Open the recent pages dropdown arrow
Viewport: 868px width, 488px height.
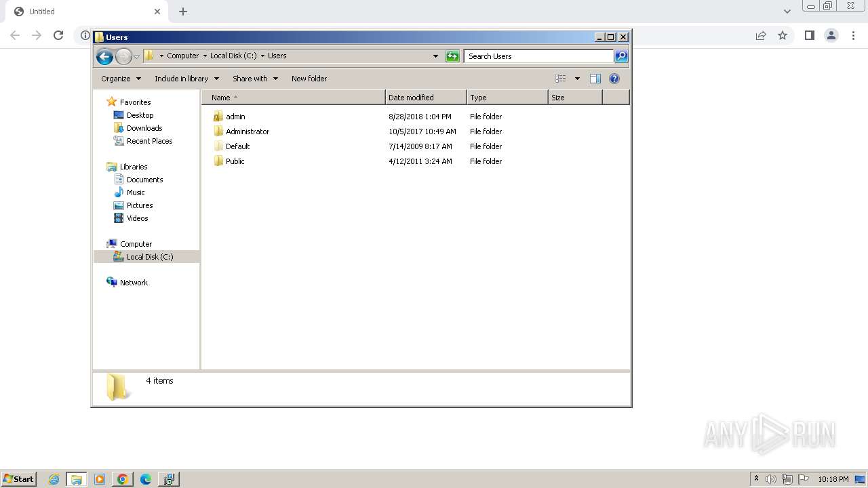[136, 56]
